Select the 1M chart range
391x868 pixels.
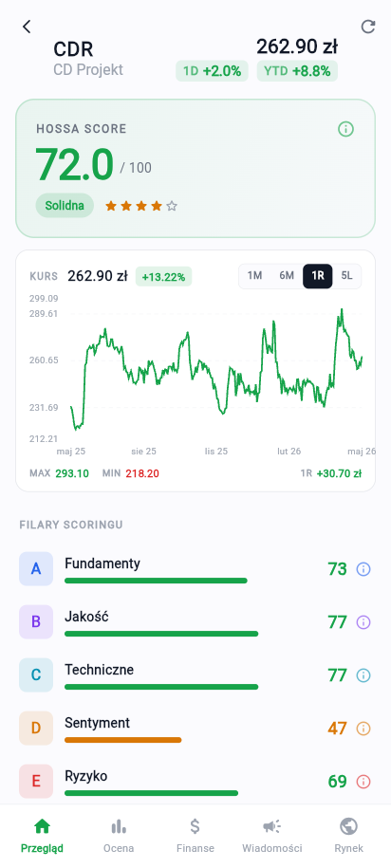coord(254,276)
